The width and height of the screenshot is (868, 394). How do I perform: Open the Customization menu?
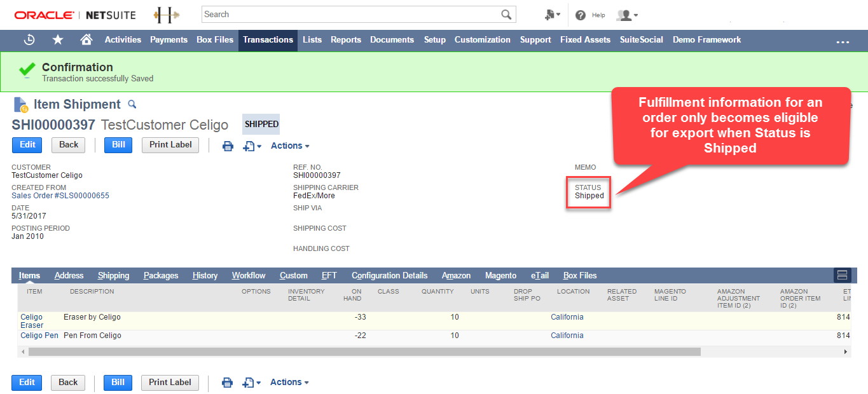(482, 39)
